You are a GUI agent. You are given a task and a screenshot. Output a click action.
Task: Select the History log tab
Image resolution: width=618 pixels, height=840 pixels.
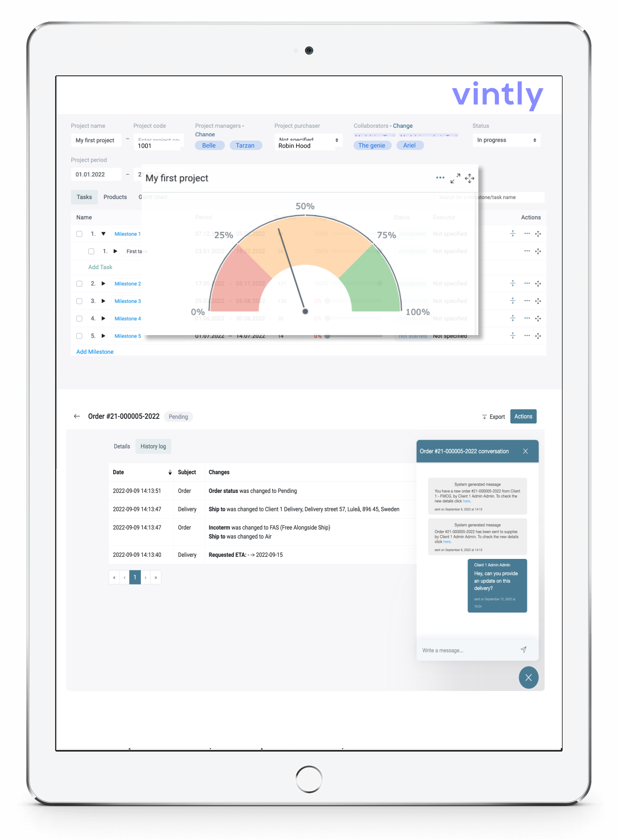click(x=153, y=446)
